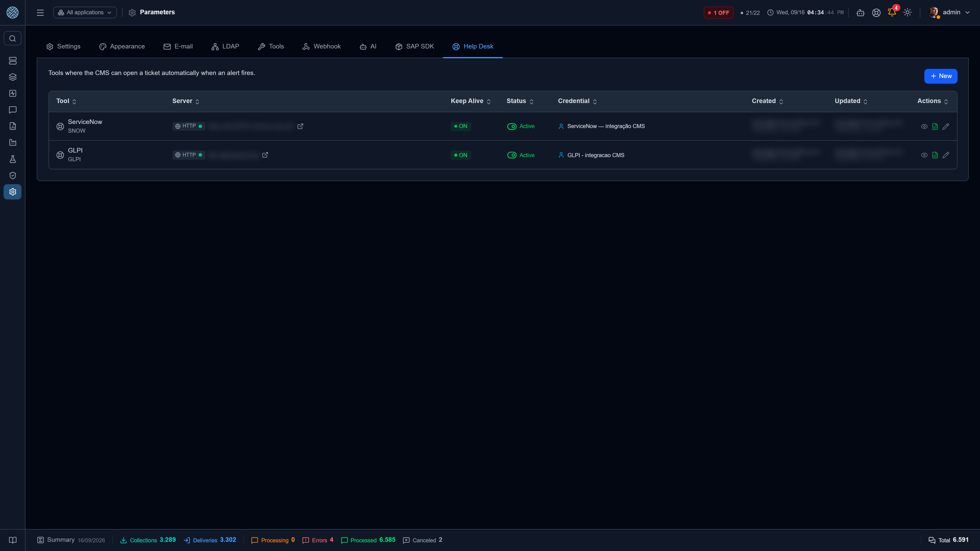The image size is (980, 551).
Task: Click the help lifebuoy icon in the top bar
Action: point(876,12)
